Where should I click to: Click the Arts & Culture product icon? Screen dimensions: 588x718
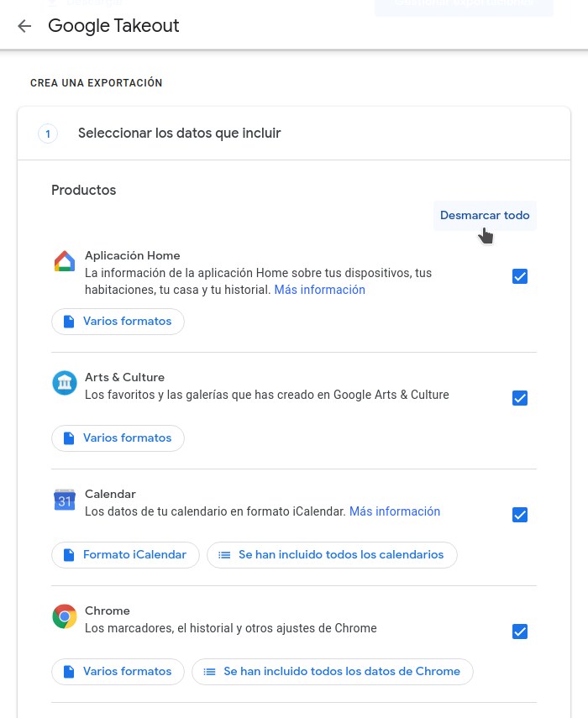click(x=65, y=383)
